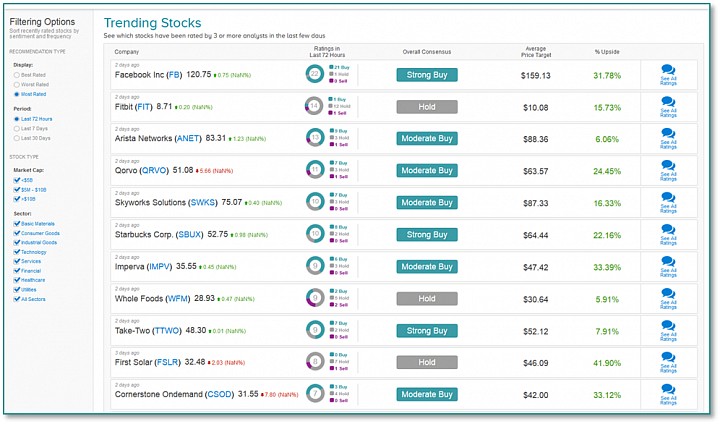Toggle the Technology sector checkbox
The width and height of the screenshot is (720, 424).
pos(17,252)
